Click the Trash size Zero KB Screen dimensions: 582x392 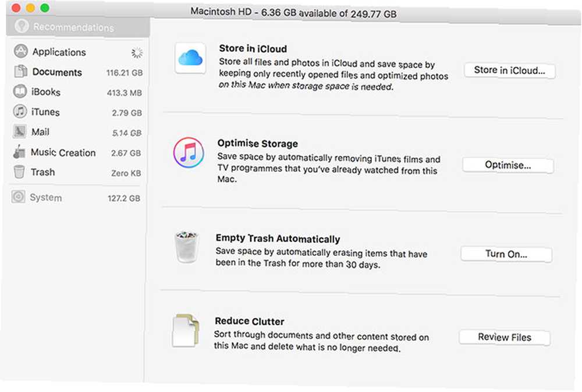pos(126,173)
